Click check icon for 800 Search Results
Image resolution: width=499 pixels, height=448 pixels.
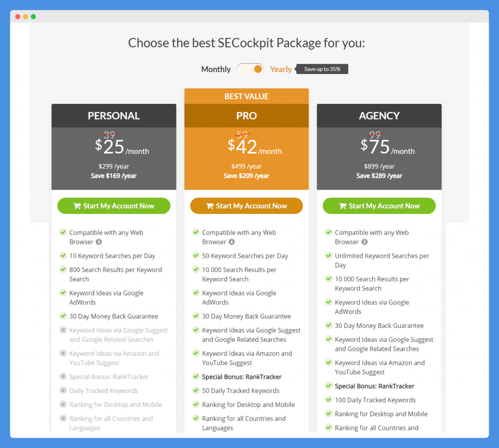point(63,270)
